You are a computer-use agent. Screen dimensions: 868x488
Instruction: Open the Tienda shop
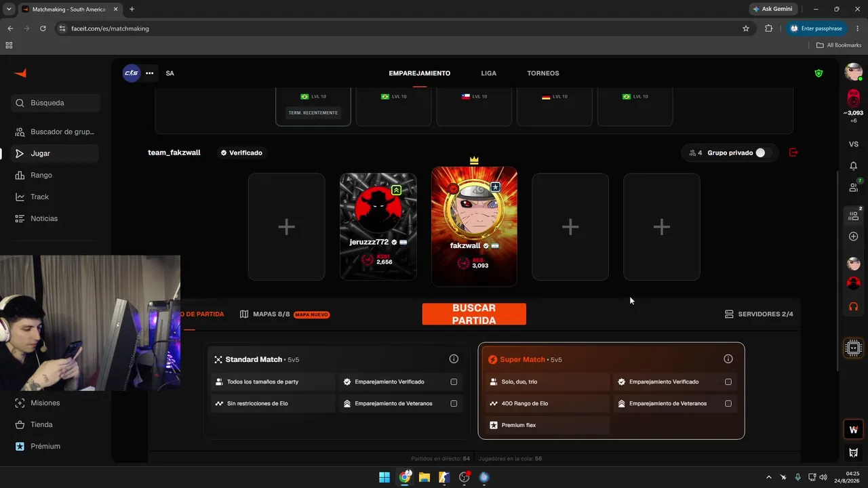pos(55,424)
